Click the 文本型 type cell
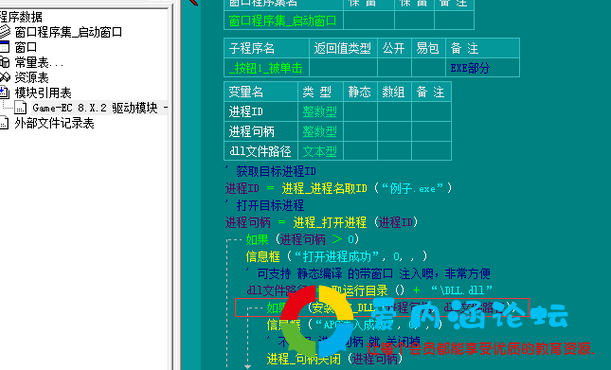 click(320, 151)
